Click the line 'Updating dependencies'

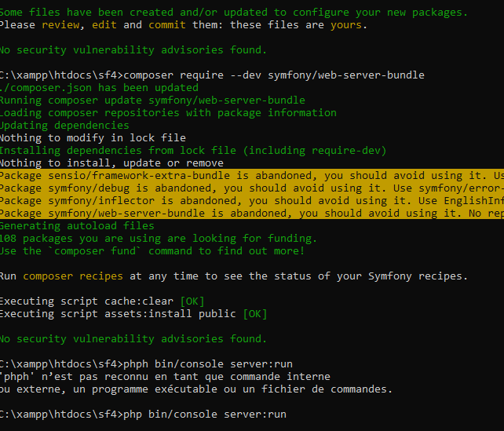coord(64,126)
